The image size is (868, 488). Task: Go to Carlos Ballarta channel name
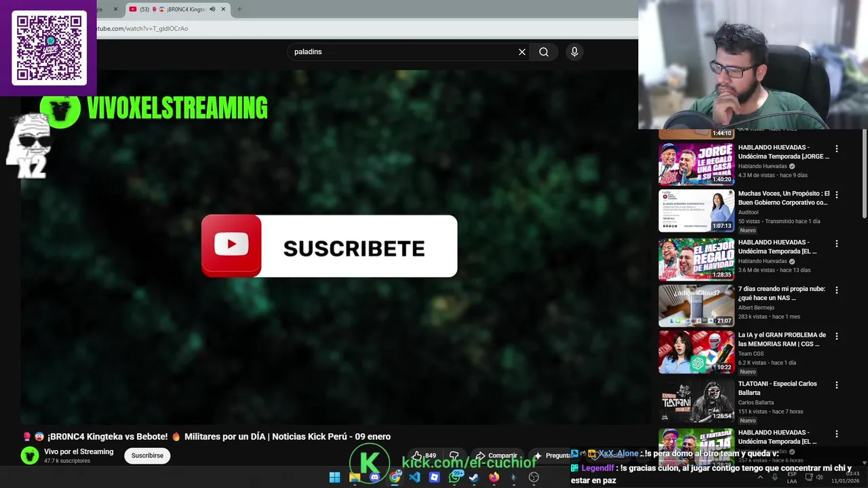click(x=756, y=403)
